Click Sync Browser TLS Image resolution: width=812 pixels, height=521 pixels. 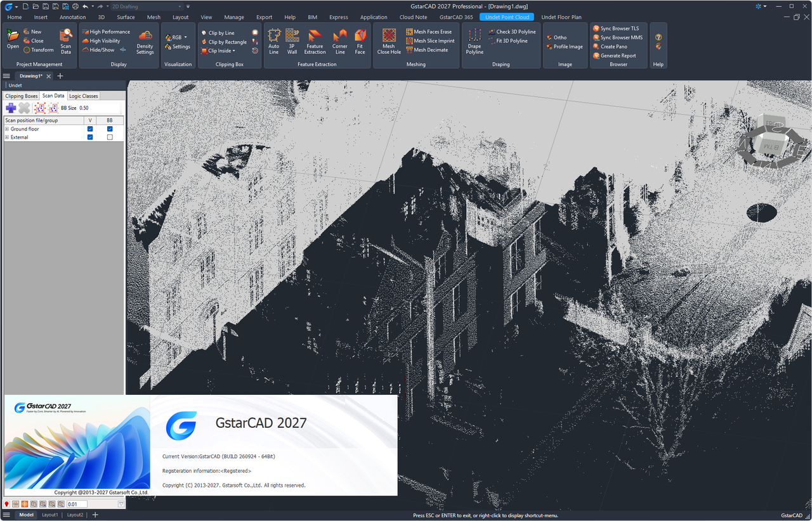[615, 29]
